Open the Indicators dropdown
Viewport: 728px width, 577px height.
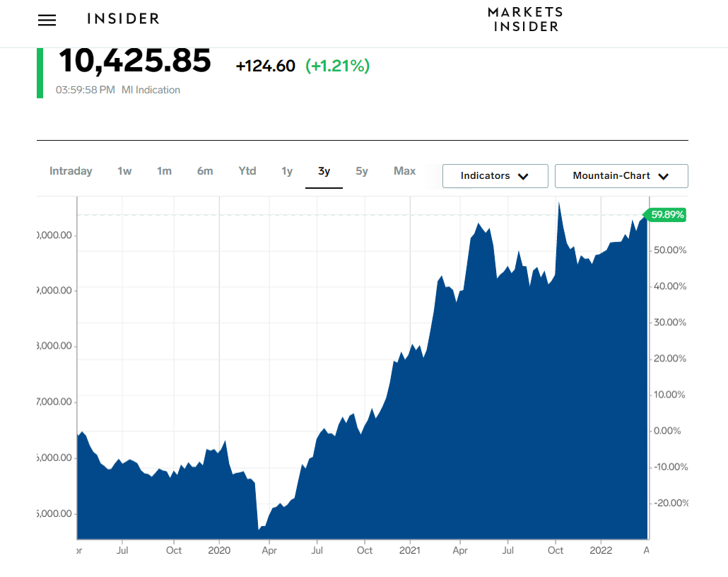(495, 176)
